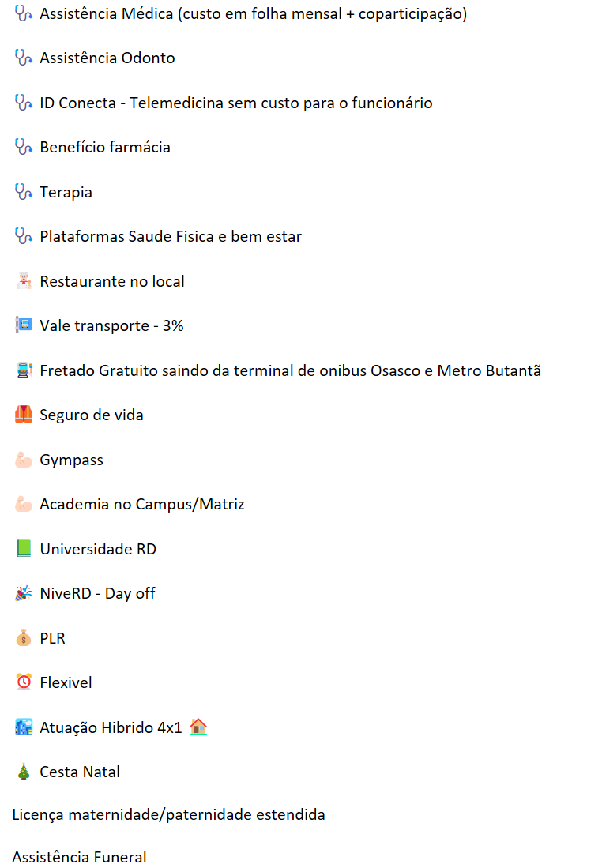Click the Assistência Funeral text
Screen dimensions: 602x868
pos(79,857)
